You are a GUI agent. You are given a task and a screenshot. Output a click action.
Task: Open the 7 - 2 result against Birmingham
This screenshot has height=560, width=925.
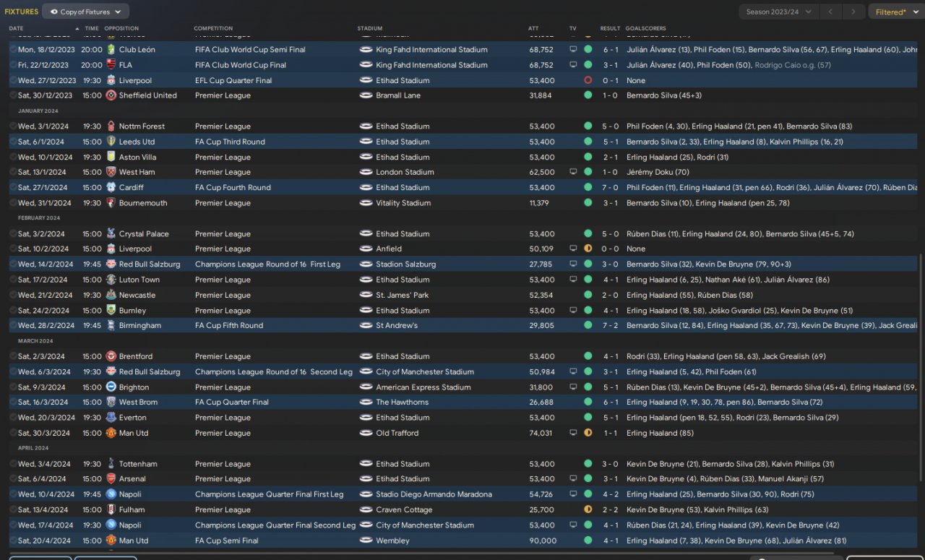pyautogui.click(x=611, y=326)
